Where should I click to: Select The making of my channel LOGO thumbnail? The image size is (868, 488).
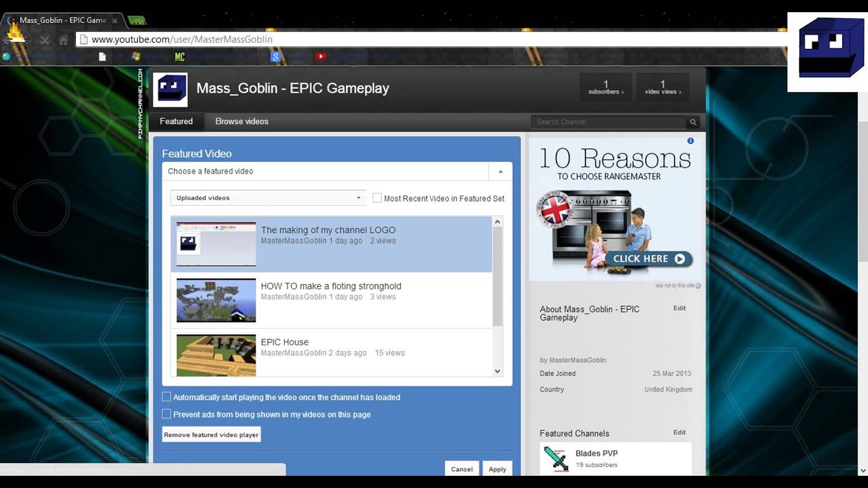216,244
